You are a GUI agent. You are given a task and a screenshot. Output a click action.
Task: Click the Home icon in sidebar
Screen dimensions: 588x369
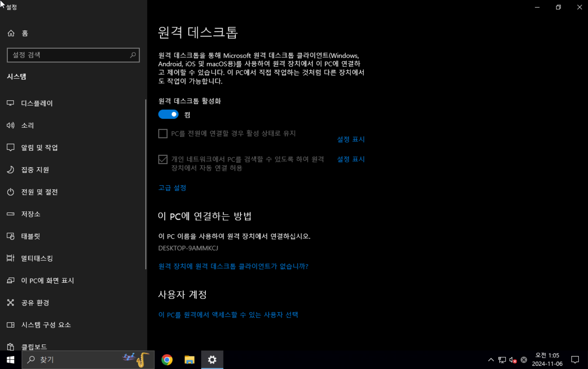point(11,33)
